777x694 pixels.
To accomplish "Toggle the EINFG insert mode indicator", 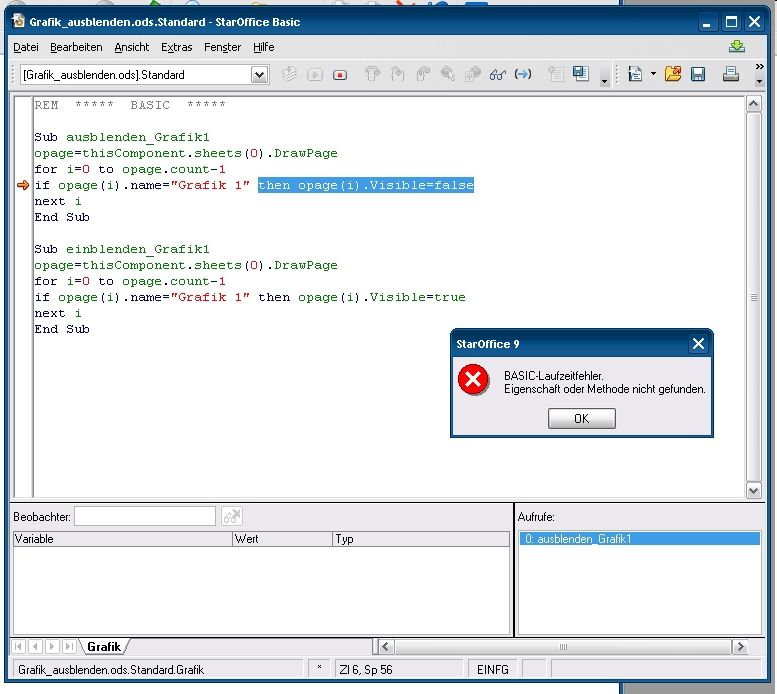I will click(493, 670).
